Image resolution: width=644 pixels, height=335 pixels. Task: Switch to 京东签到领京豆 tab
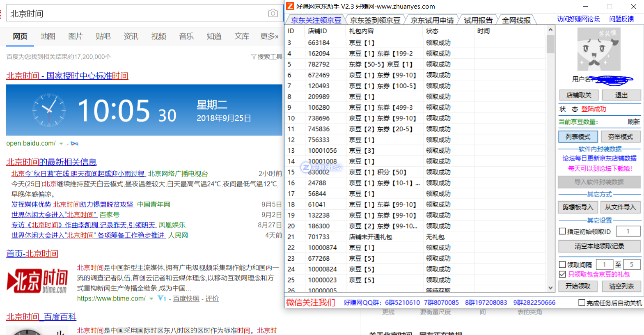tap(375, 20)
